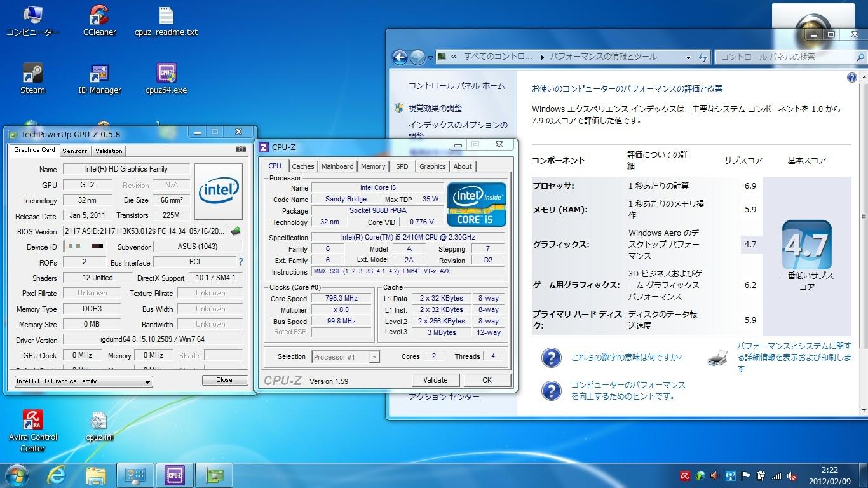
Task: Open the Control Panel address bar history dropdown
Action: coord(688,57)
